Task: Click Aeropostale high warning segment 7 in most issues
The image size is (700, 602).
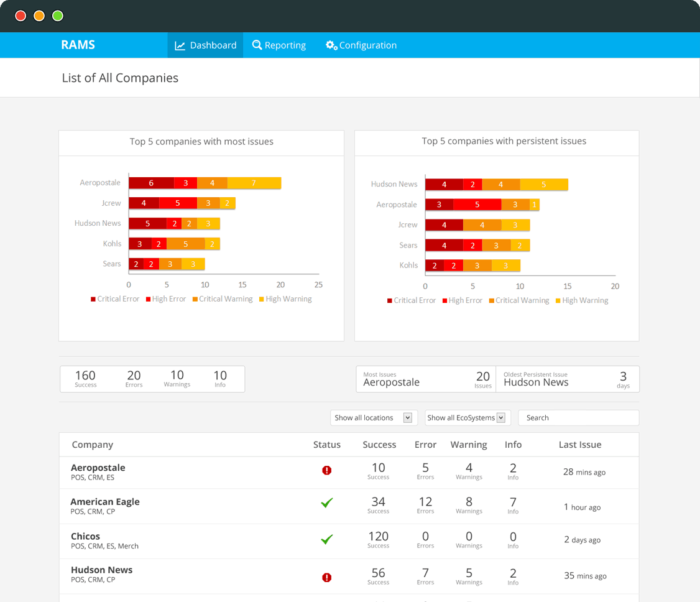Action: 254,183
